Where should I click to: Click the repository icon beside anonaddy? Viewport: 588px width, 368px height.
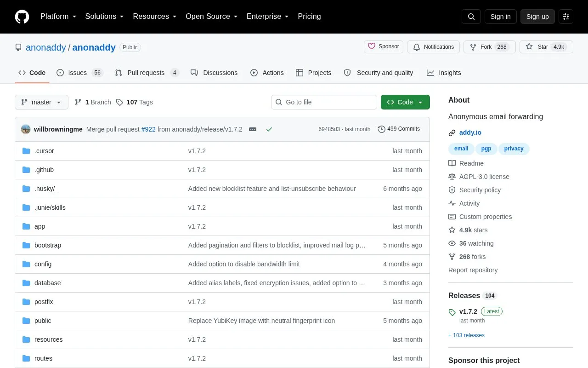point(18,47)
